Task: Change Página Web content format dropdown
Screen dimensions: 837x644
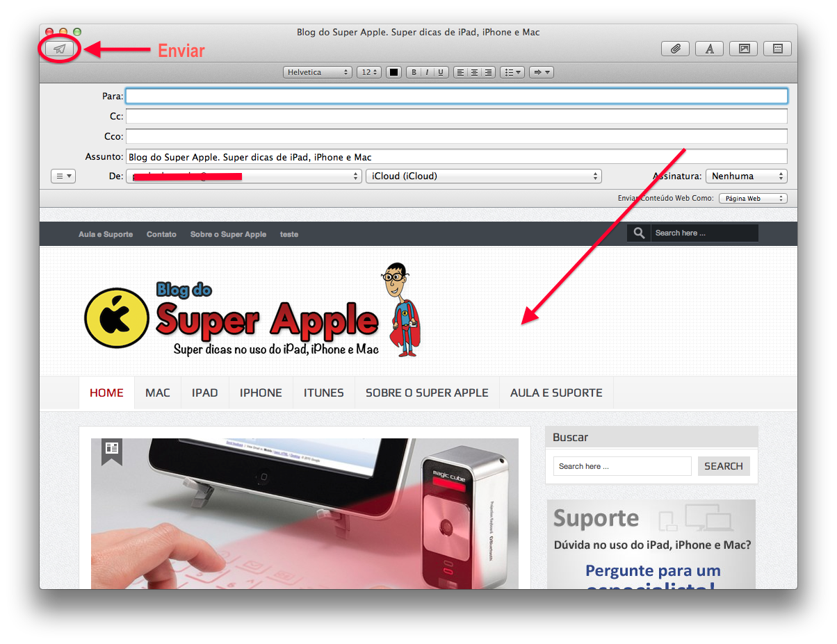Action: pos(753,199)
